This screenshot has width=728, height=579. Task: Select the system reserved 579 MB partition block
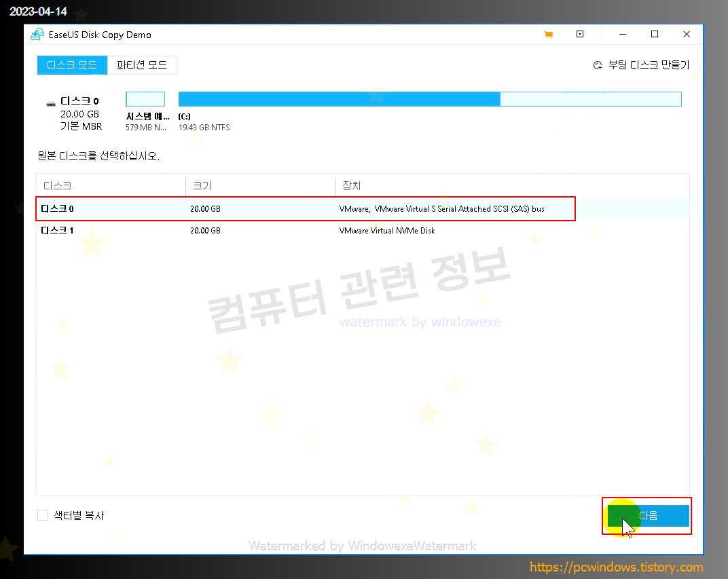click(x=145, y=99)
